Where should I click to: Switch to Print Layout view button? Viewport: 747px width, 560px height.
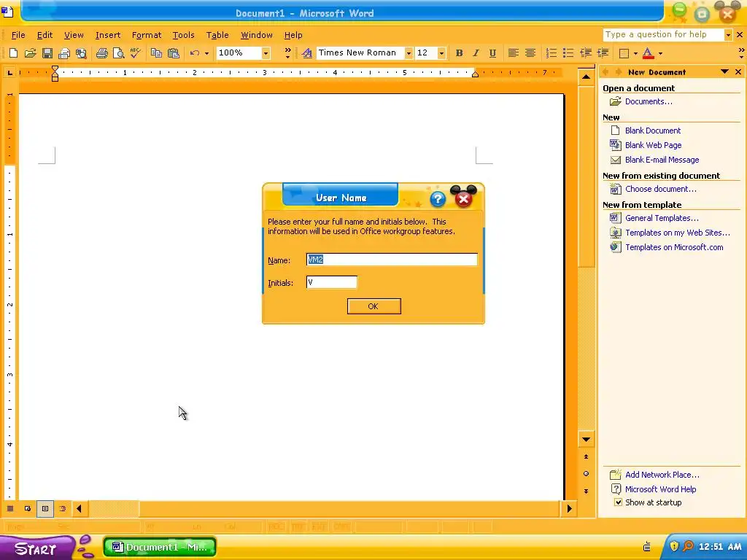(45, 508)
